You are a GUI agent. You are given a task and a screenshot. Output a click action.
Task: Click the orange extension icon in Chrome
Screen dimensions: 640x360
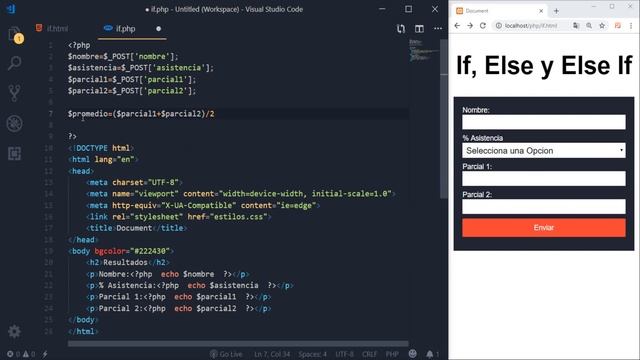pos(618,26)
